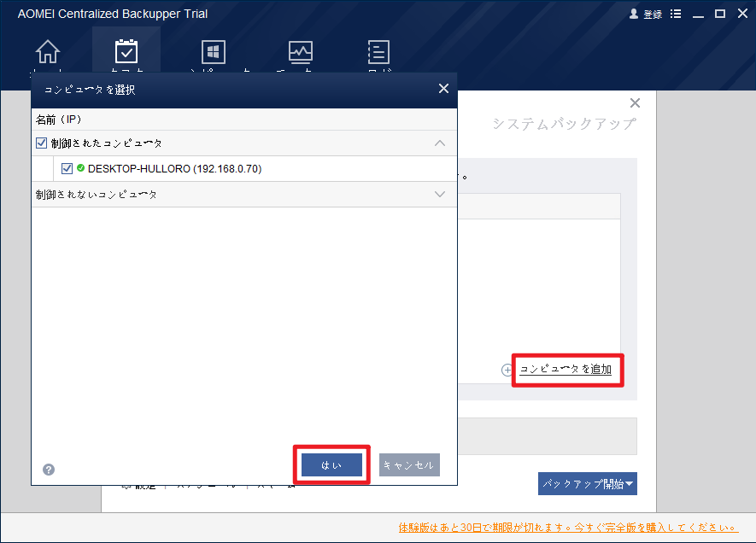Viewport: 756px width, 543px height.
Task: Select the Tasks calendar-check icon
Action: [x=126, y=51]
